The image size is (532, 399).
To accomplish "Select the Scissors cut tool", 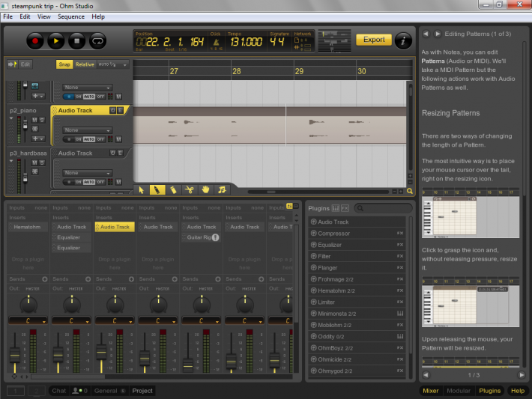I will coord(190,190).
